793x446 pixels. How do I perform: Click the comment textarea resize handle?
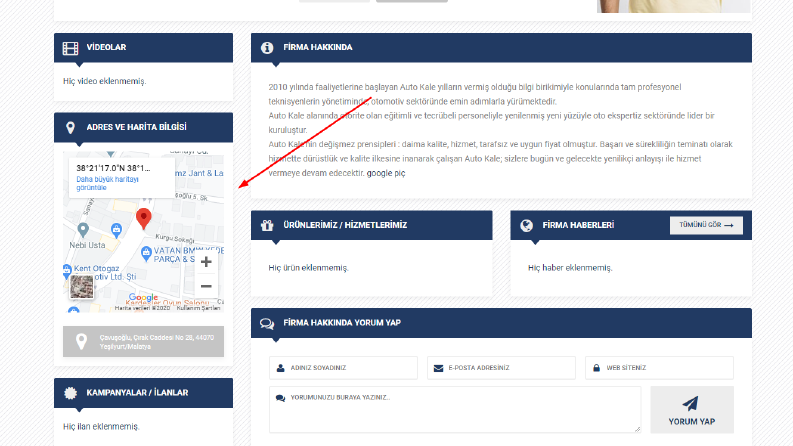click(637, 429)
